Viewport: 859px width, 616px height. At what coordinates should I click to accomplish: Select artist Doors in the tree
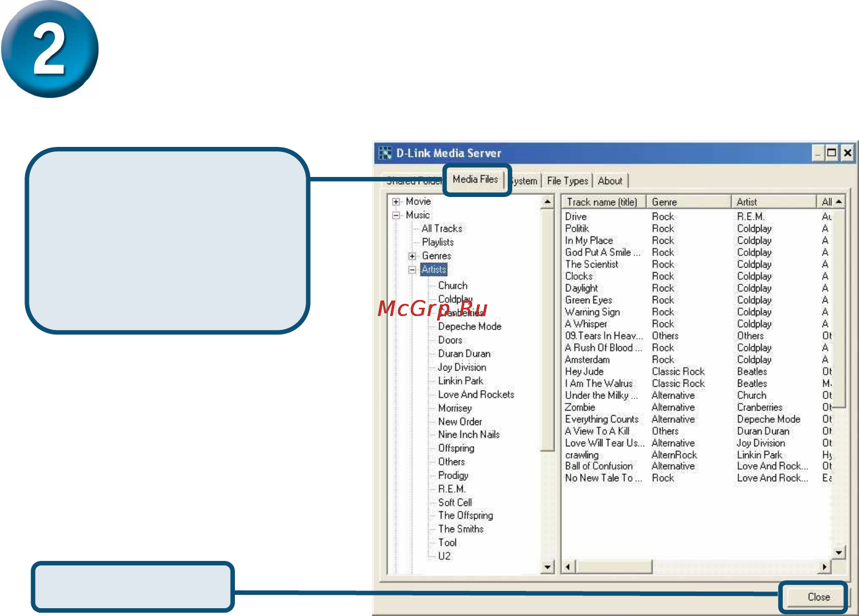[x=450, y=340]
